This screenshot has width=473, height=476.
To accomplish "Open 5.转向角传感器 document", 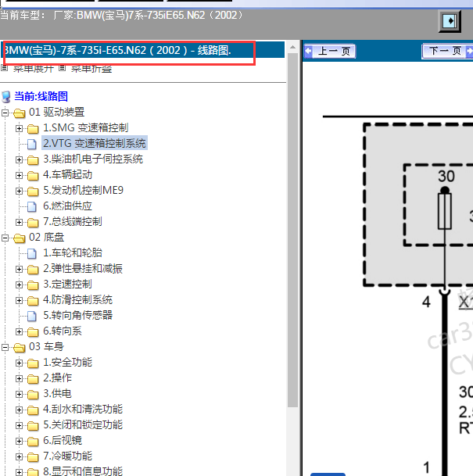I will (77, 316).
